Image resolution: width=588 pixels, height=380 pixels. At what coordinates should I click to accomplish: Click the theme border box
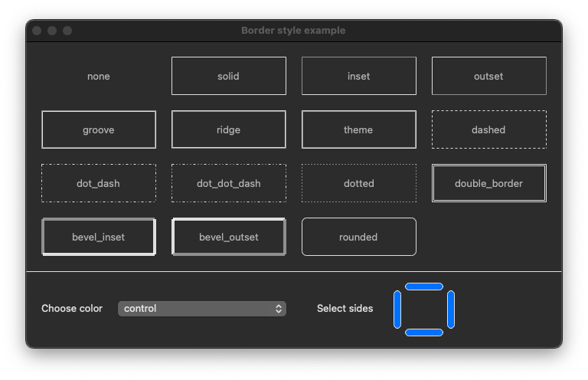coord(359,129)
